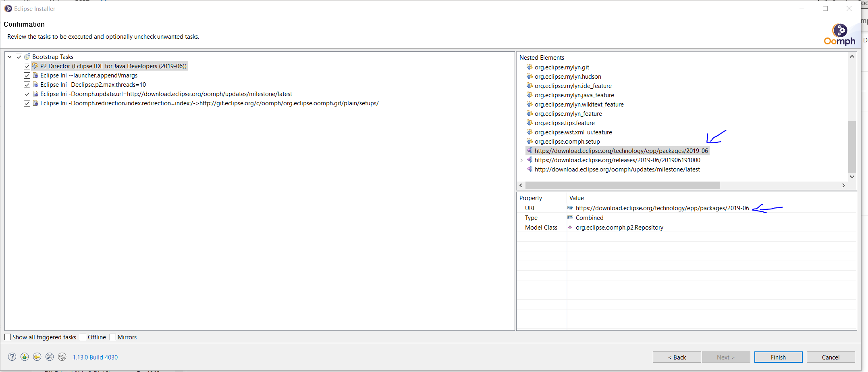Uncheck Eclipse Ini -Doomph.redirection.index checkbox
This screenshot has height=372, width=868.
coord(27,103)
